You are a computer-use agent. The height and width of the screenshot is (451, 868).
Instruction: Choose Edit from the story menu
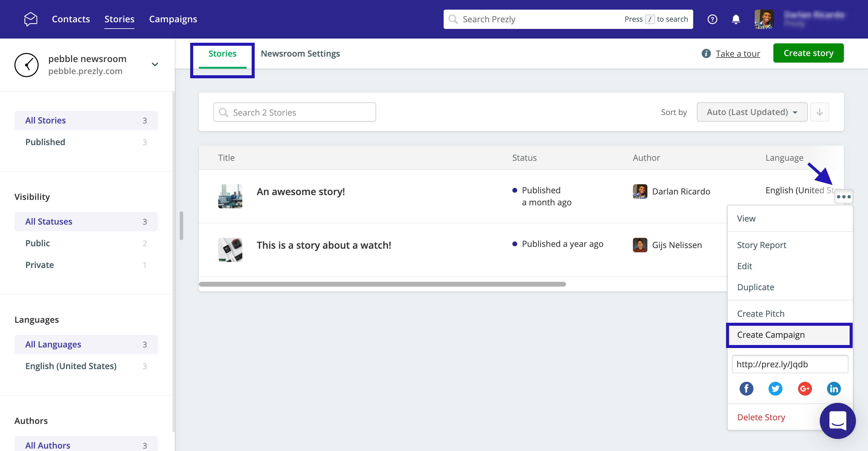coord(790,266)
